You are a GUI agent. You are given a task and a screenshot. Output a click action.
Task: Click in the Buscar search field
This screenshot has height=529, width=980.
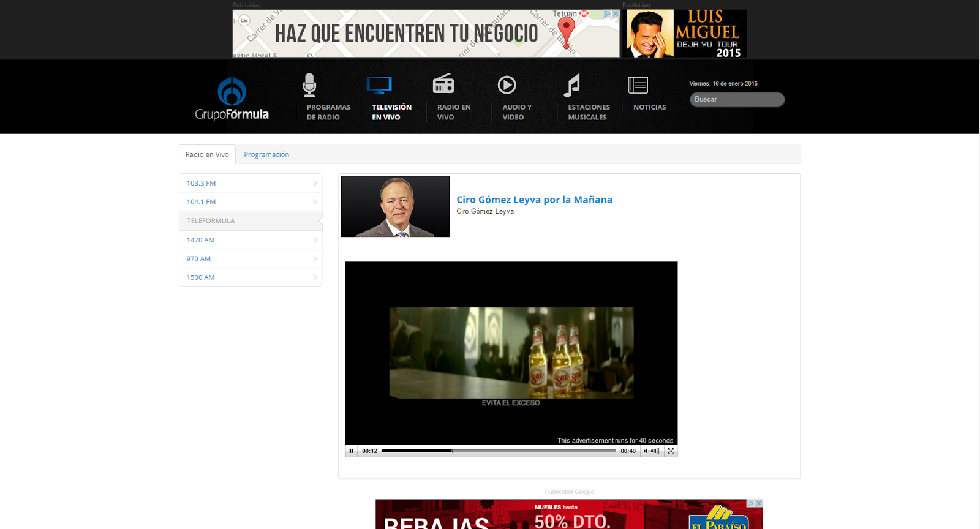click(737, 99)
